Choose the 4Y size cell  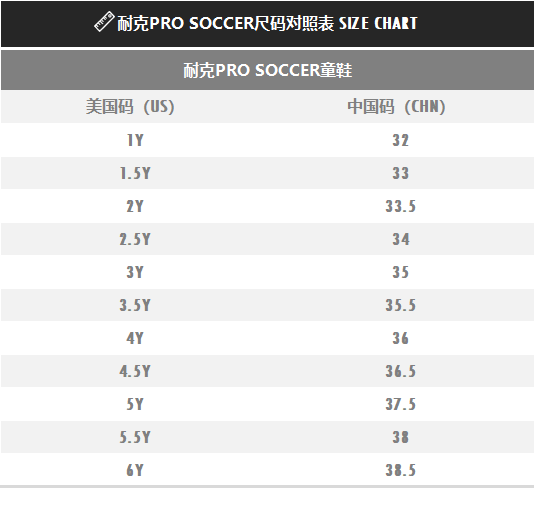tap(135, 338)
